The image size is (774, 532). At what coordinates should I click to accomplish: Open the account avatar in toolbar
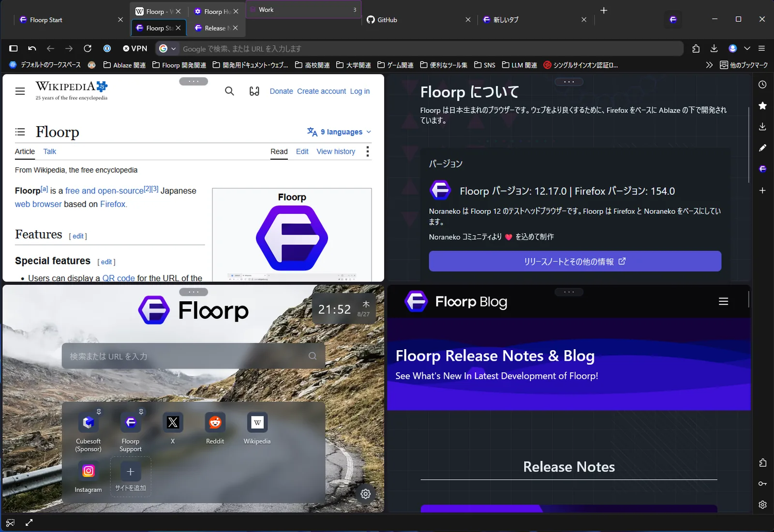tap(732, 48)
